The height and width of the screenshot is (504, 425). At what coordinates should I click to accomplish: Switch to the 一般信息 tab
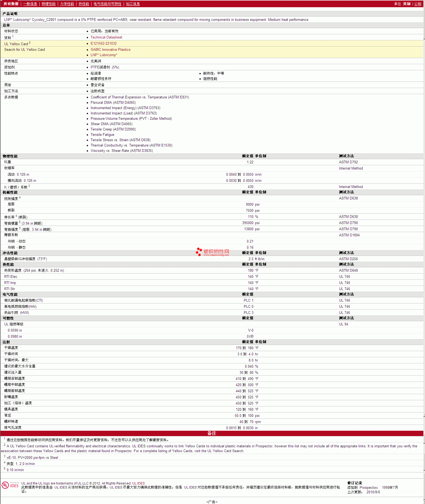[x=30, y=4]
